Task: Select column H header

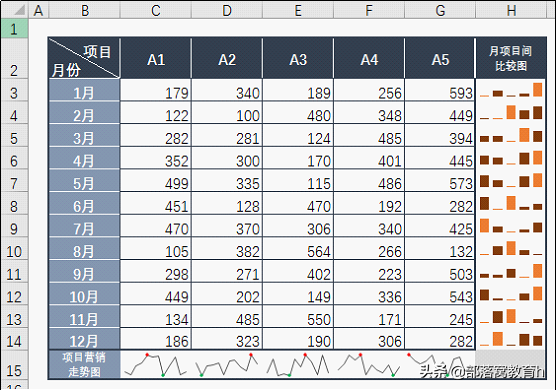Action: 511,10
